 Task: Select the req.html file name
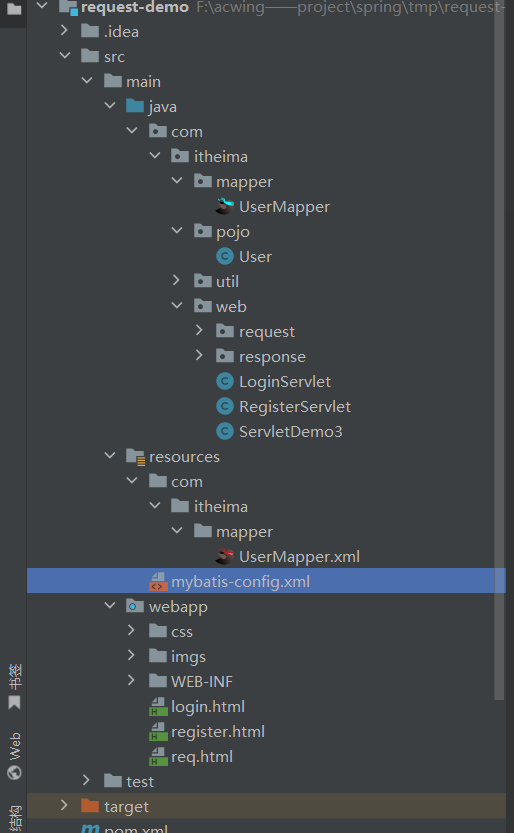coord(202,756)
